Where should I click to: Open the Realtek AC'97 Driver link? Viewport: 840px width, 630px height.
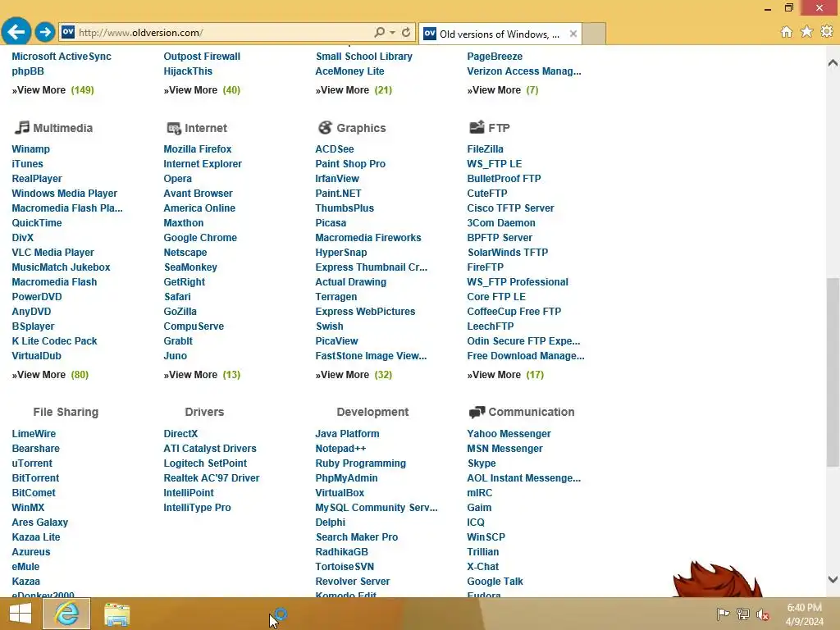211,478
